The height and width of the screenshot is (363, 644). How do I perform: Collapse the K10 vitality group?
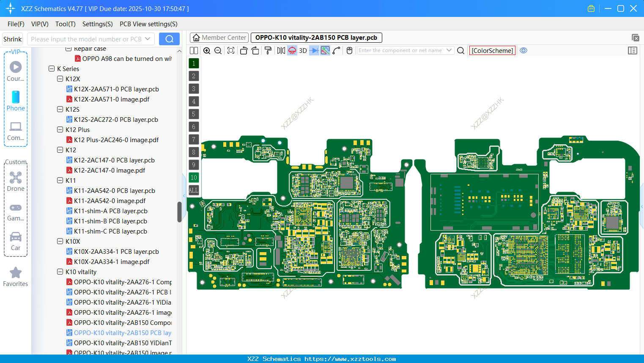tap(60, 272)
